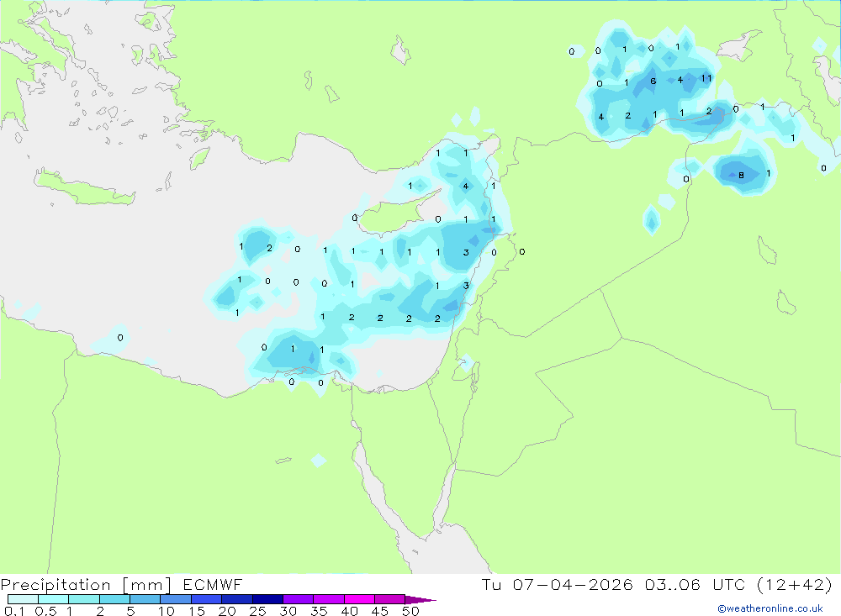
Task: Click the '6' precipitation value on map
Action: (x=653, y=82)
